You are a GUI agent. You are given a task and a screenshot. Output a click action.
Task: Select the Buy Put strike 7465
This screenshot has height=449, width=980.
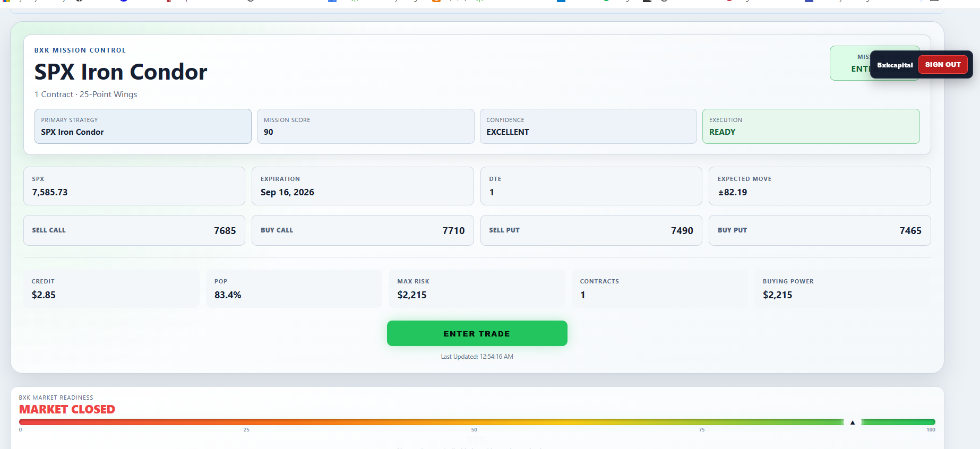pyautogui.click(x=910, y=231)
